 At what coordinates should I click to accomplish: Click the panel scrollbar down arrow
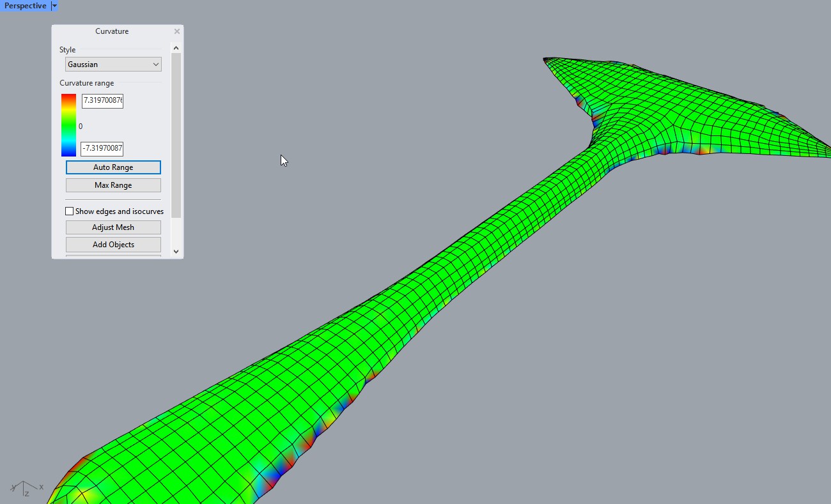pyautogui.click(x=176, y=252)
